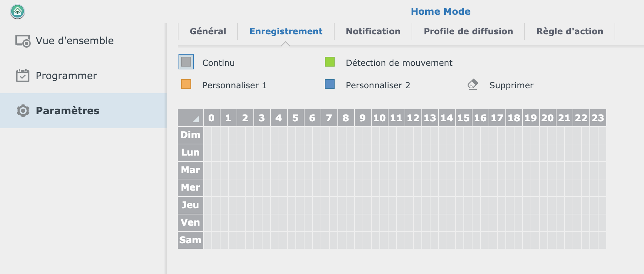
Task: Click hour 23 column header
Action: tap(598, 118)
